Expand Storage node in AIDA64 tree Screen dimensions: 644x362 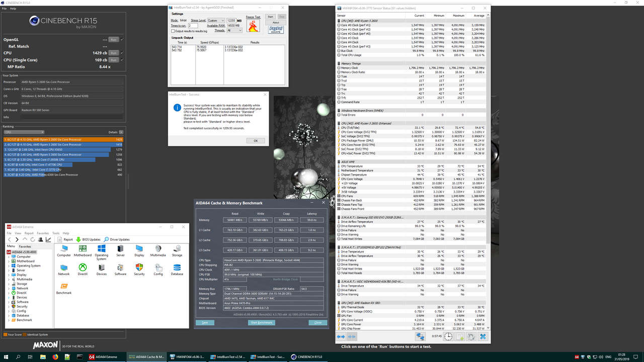point(8,284)
